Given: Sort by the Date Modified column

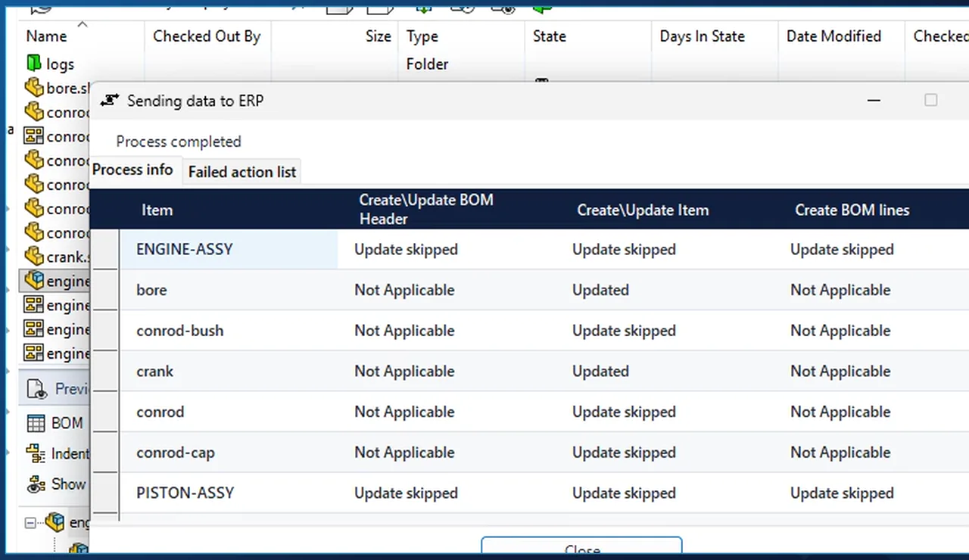Looking at the screenshot, I should pos(833,36).
